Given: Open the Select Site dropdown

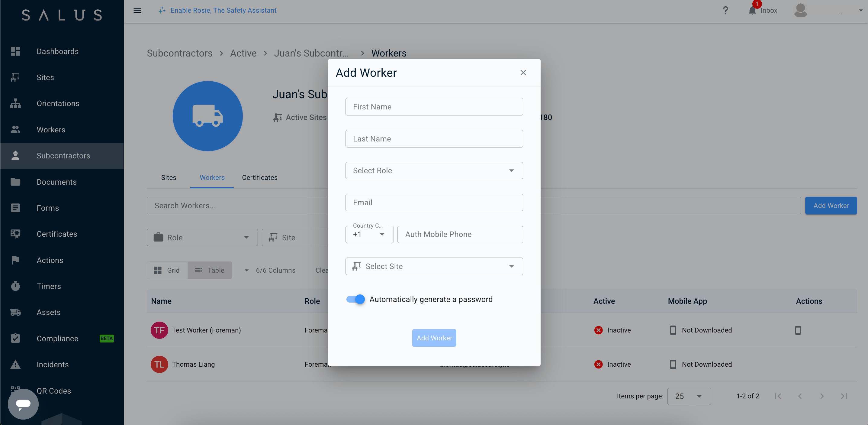Looking at the screenshot, I should [x=434, y=266].
